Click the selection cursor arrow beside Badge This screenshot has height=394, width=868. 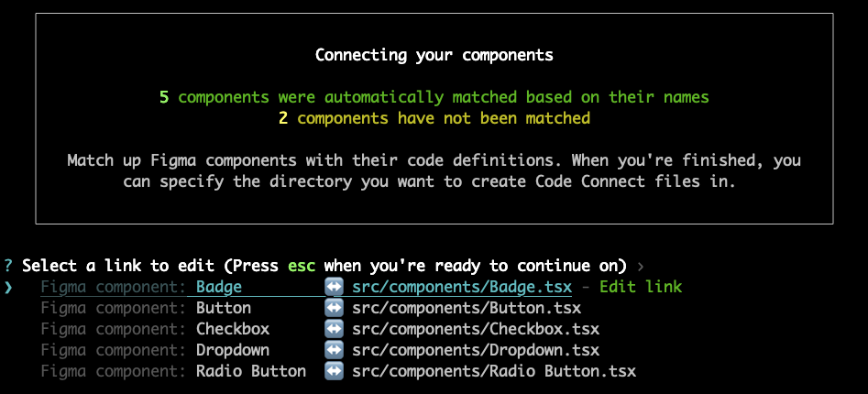(x=7, y=287)
